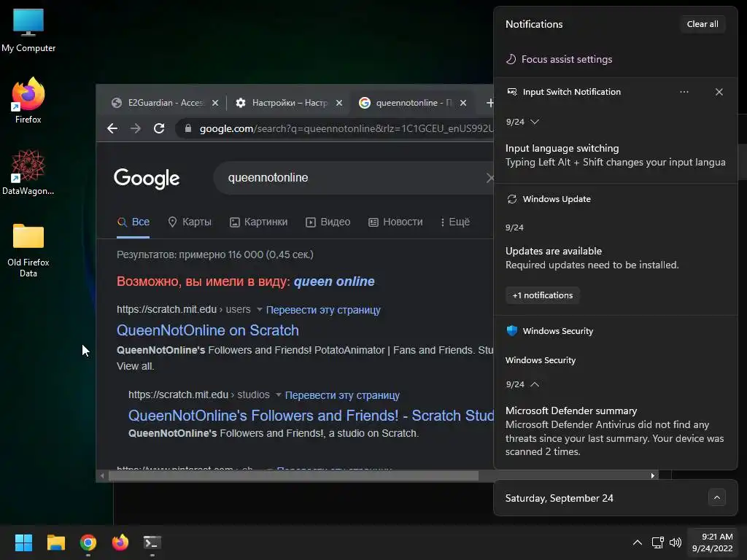The width and height of the screenshot is (747, 560).
Task: Click the Windows Start button
Action: [x=23, y=542]
